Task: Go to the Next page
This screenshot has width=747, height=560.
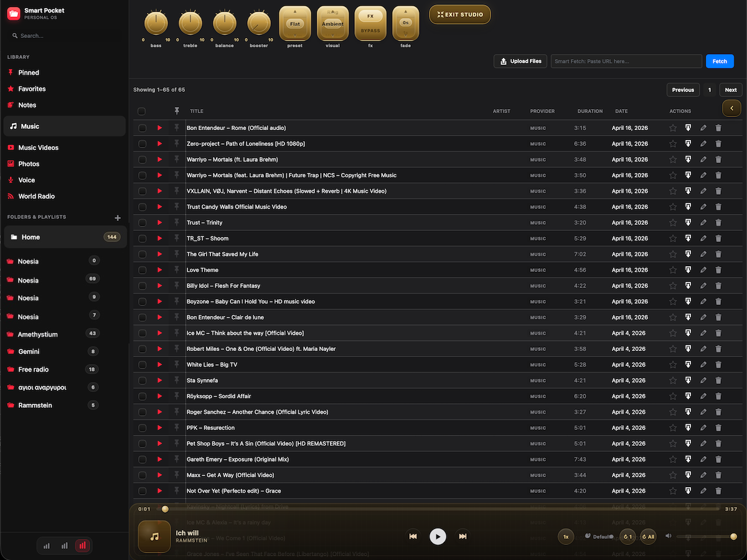Action: (731, 90)
